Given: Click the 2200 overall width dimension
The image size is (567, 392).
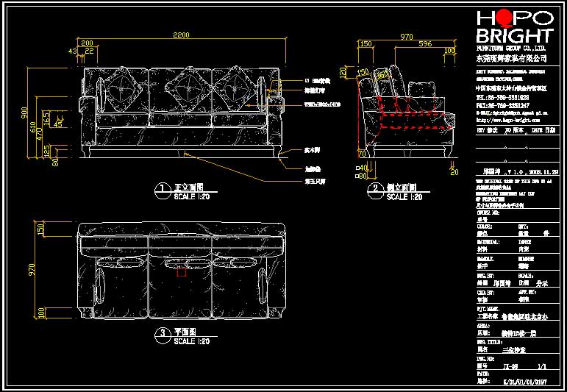Looking at the screenshot, I should coord(181,35).
